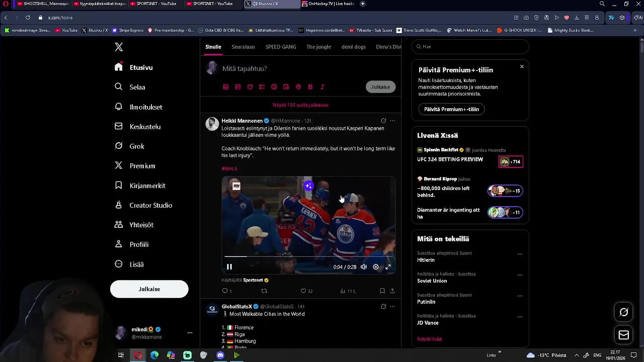Viewport: 644px width, 362px height.
Task: Tag location in the post
Action: click(298, 87)
